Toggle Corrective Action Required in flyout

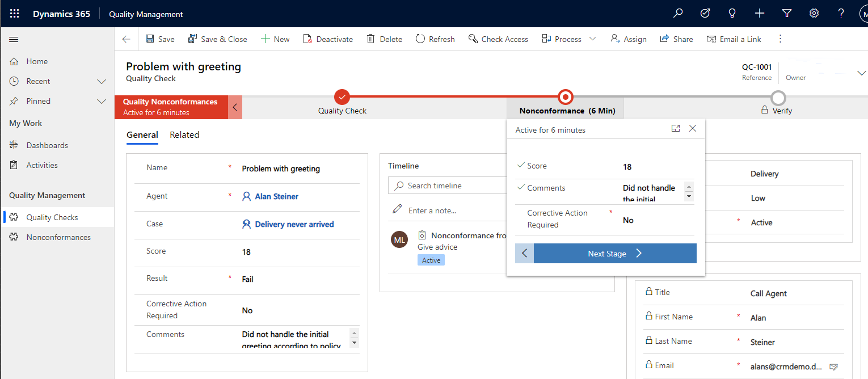(x=628, y=220)
